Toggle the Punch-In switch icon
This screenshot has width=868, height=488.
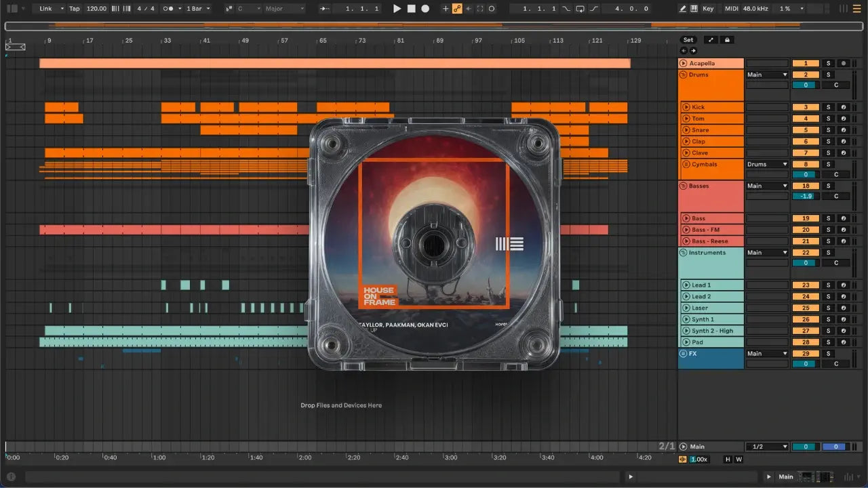567,9
